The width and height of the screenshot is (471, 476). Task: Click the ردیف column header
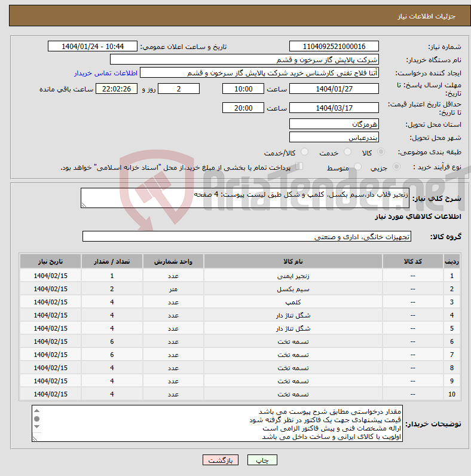pos(452,261)
